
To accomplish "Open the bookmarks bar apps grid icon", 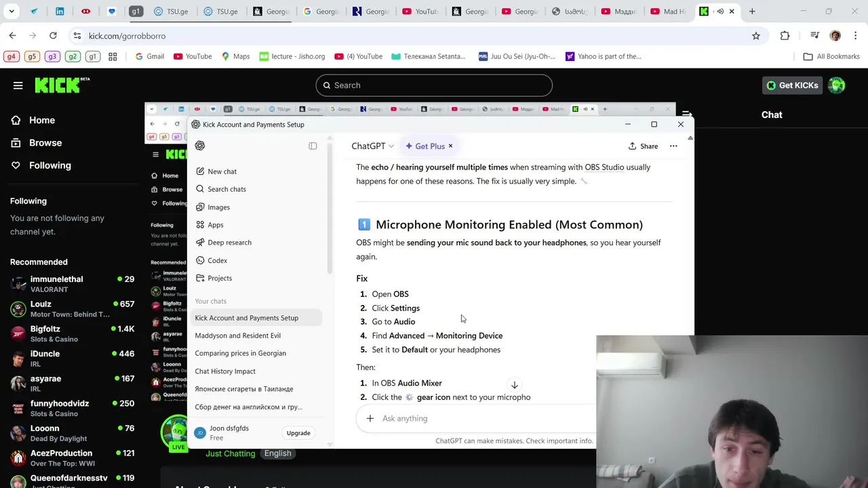I will [113, 56].
